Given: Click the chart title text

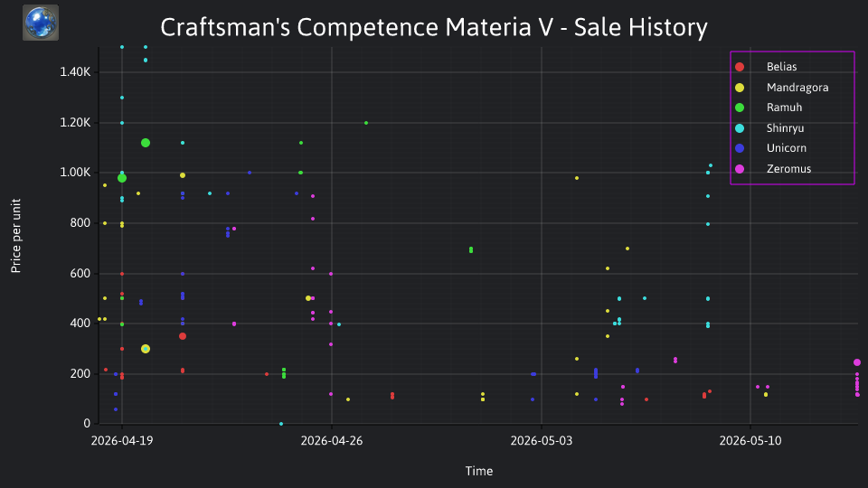Looking at the screenshot, I should 434,27.
